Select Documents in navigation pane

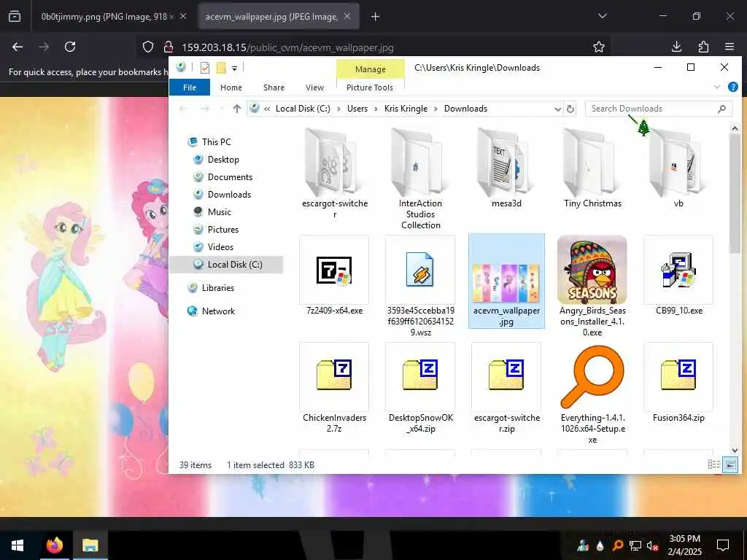(230, 177)
